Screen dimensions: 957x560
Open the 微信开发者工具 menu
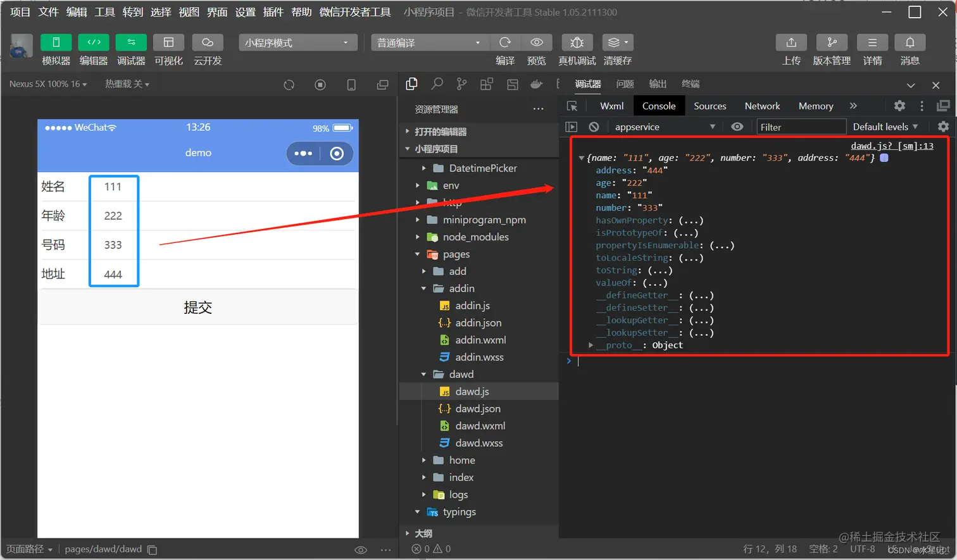click(355, 12)
